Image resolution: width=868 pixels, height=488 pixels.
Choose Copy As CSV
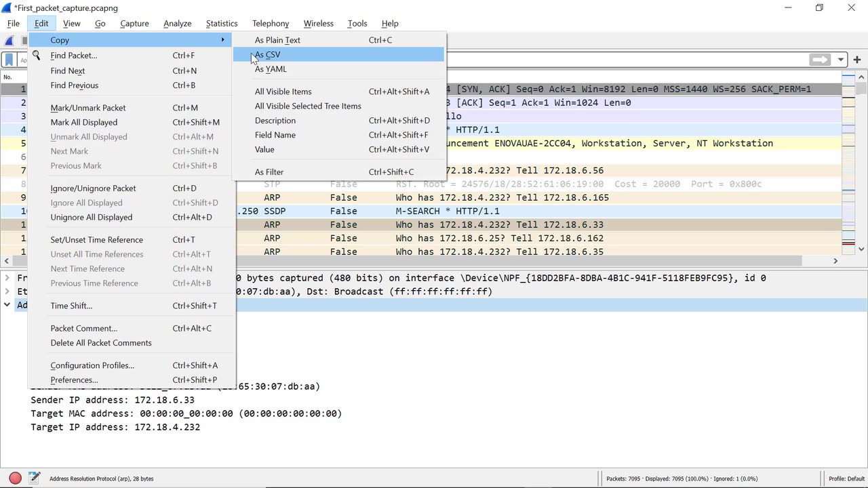(339, 54)
